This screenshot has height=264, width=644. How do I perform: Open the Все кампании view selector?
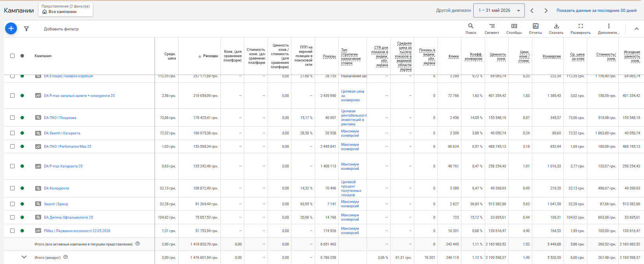click(x=66, y=9)
